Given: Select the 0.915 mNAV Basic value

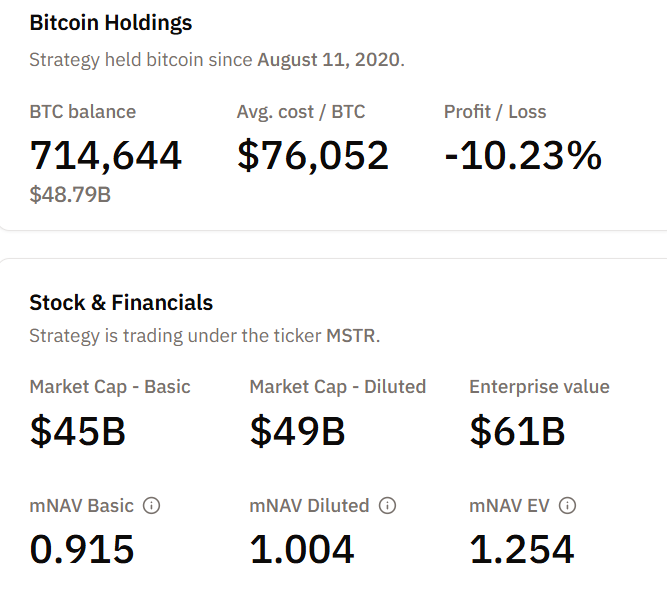Looking at the screenshot, I should tap(82, 549).
